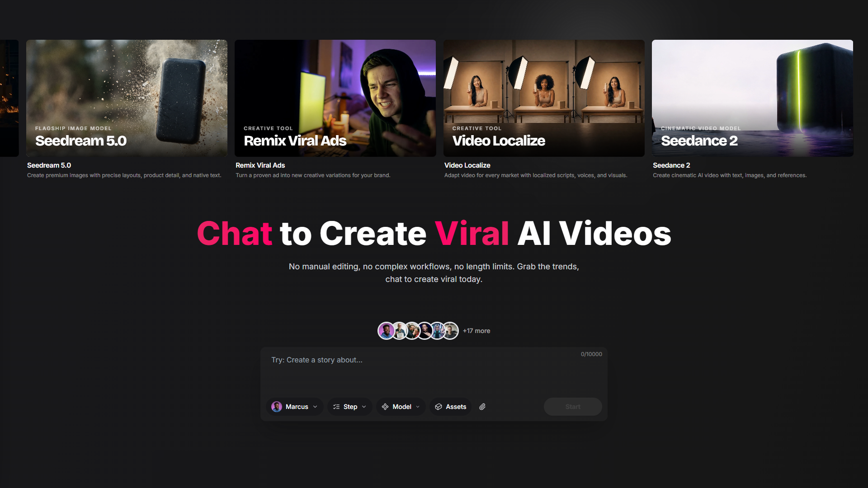This screenshot has width=868, height=488.
Task: Expand the Step dropdown
Action: [349, 407]
